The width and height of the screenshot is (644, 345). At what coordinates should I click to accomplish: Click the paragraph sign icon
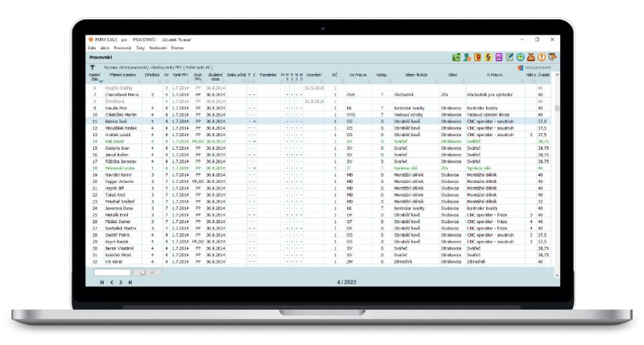point(489,57)
